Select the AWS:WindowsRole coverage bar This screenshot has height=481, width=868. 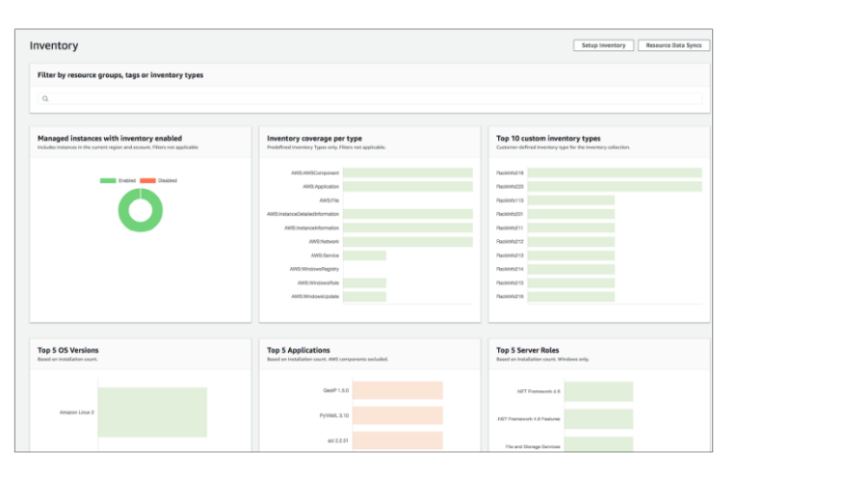(x=365, y=283)
